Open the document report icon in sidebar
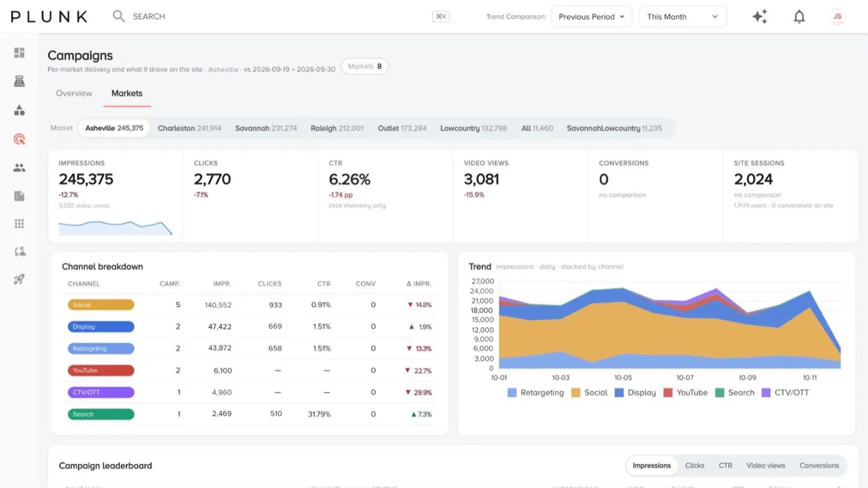 [x=19, y=196]
